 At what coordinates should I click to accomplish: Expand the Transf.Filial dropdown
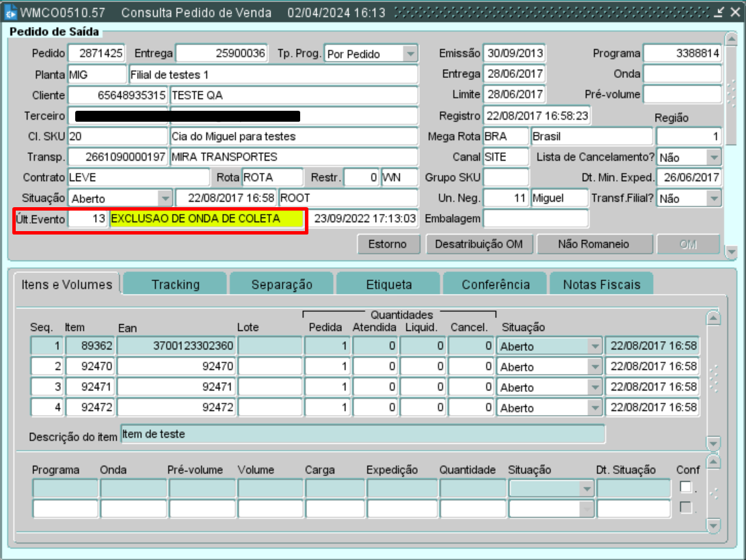pos(714,198)
